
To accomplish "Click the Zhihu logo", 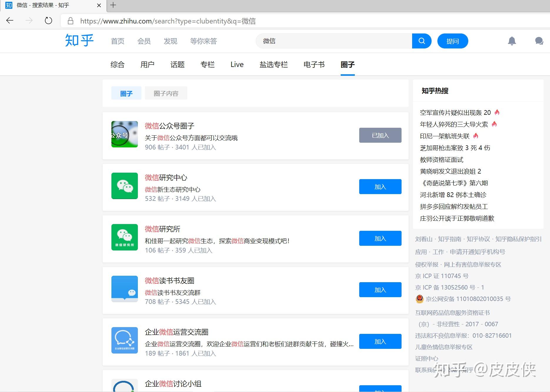I will (x=79, y=41).
